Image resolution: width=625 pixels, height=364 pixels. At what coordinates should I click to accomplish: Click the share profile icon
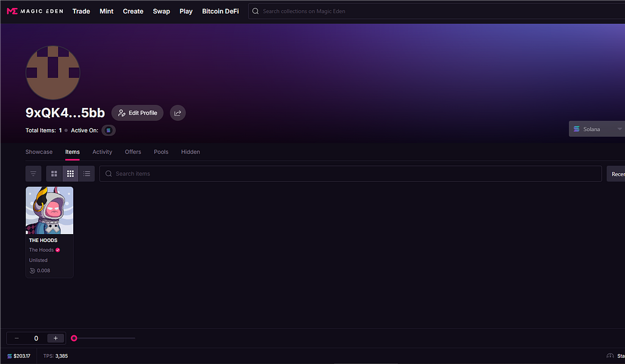click(x=178, y=113)
